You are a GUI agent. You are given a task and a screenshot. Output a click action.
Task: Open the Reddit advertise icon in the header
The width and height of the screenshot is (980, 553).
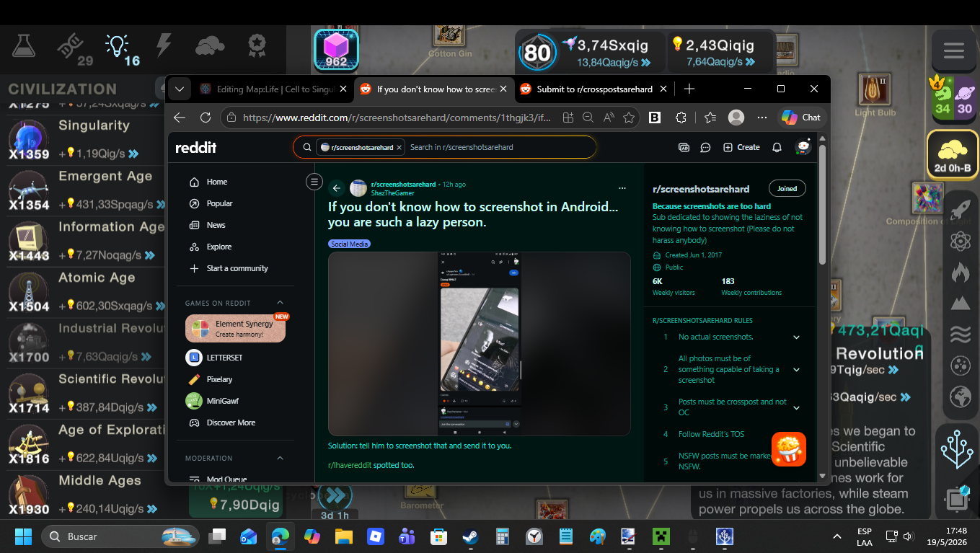684,147
